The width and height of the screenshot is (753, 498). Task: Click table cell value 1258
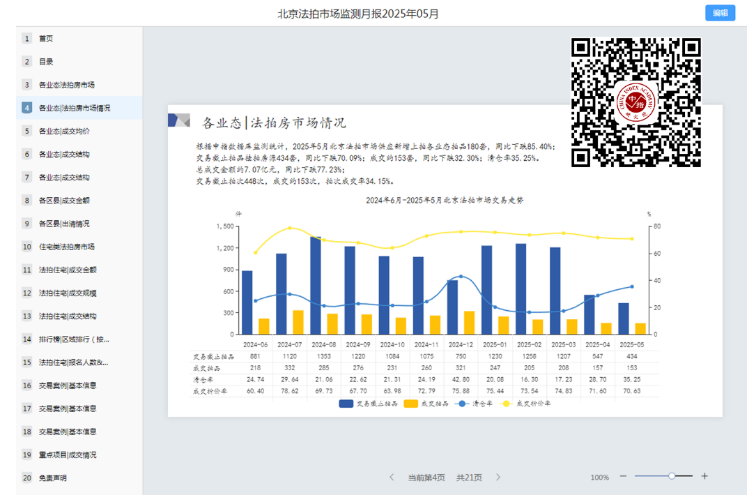(x=529, y=356)
